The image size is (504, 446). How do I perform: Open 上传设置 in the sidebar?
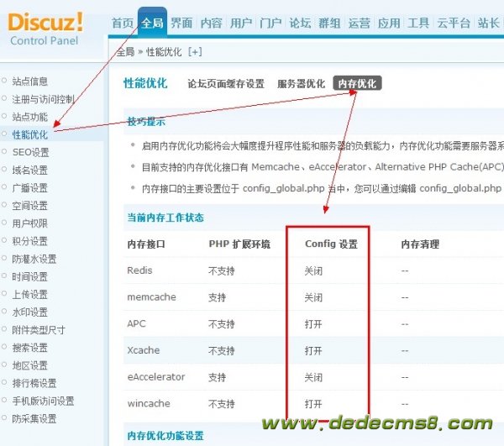29,294
